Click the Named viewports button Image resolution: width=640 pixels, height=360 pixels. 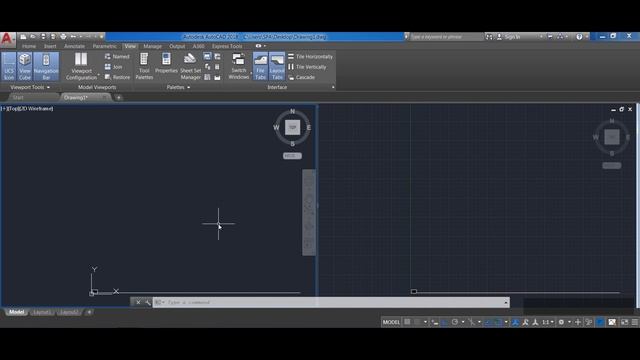[117, 57]
